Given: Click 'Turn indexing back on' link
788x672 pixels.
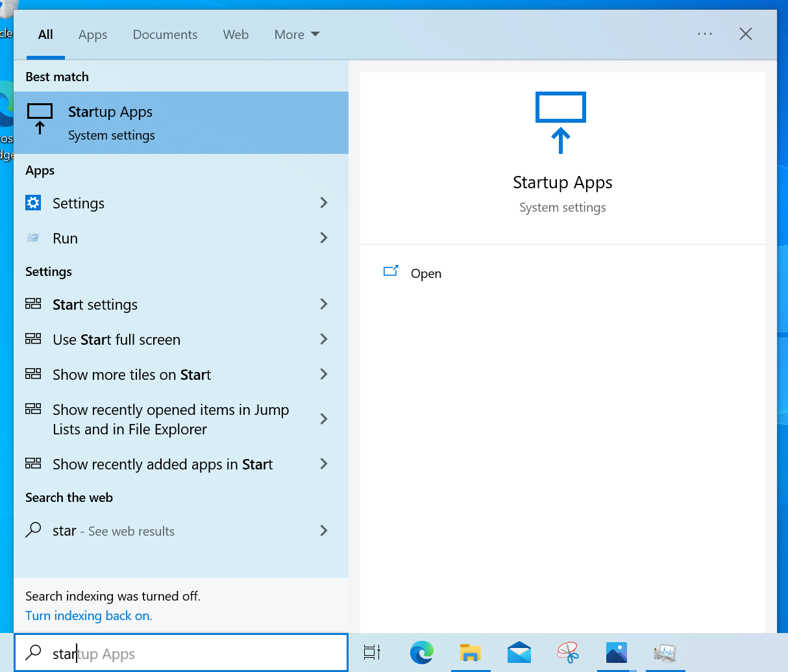Looking at the screenshot, I should click(89, 616).
